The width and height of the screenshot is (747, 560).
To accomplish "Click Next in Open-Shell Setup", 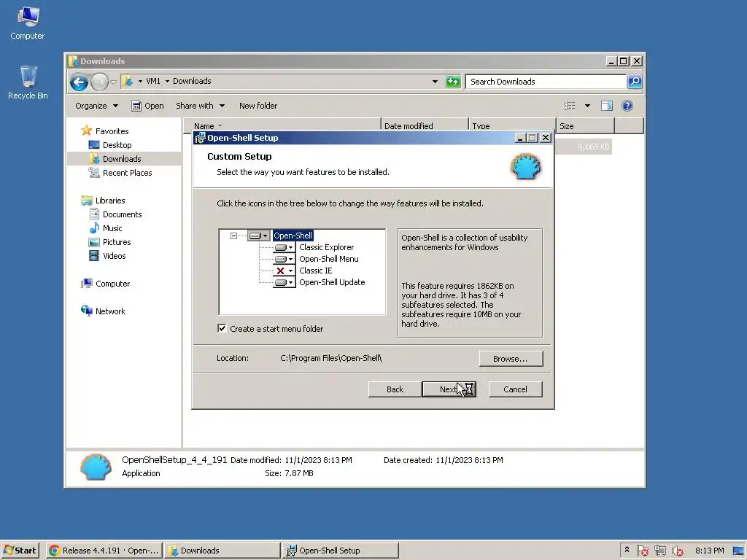I will [449, 389].
